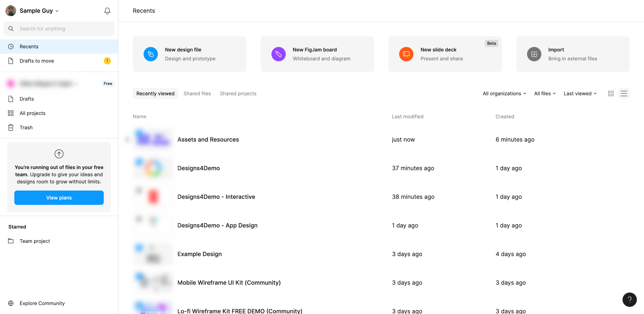644x314 pixels.
Task: Switch to the Shared files tab
Action: click(x=197, y=94)
